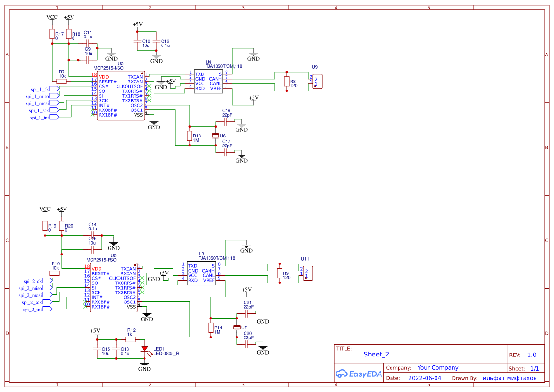Screen dimensions: 554x392
Task: Select the LED1 red diode symbol
Action: [x=145, y=349]
